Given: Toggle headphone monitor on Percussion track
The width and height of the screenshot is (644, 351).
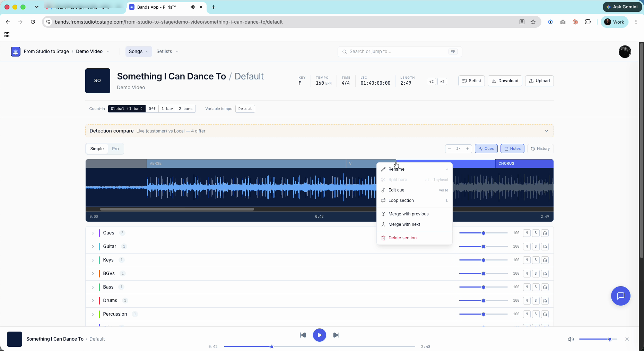Looking at the screenshot, I should point(545,314).
